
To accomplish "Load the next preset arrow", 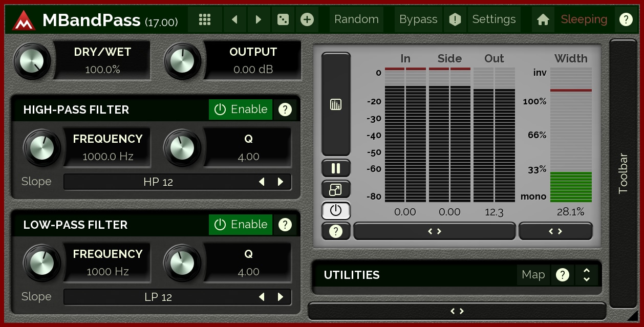I will click(x=259, y=19).
